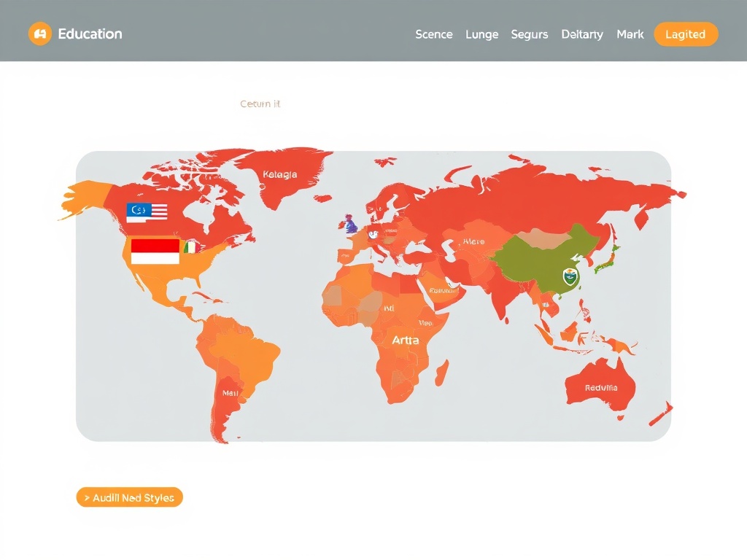Click the Education title text in header
The image size is (747, 560).
(x=90, y=34)
